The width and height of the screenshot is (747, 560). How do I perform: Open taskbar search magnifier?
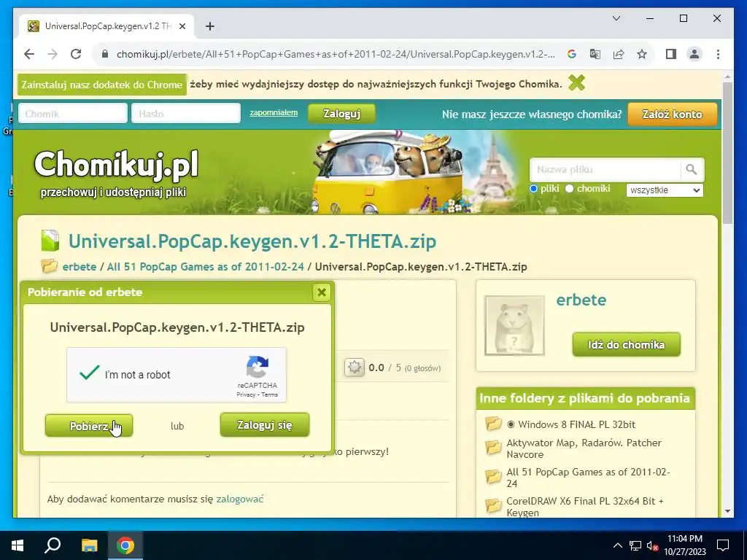pyautogui.click(x=53, y=545)
